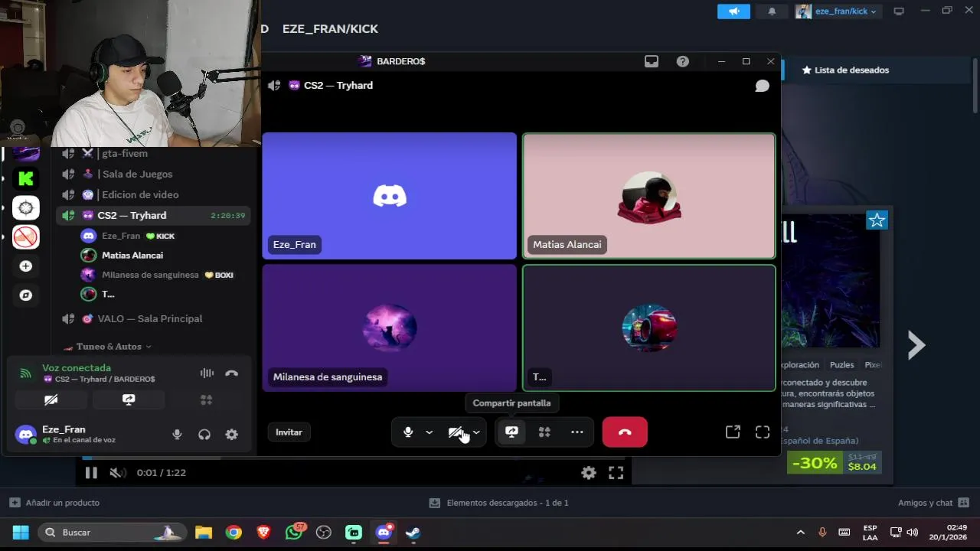Open the red prohibition-sign server icon
The height and width of the screenshot is (551, 980).
pos(25,237)
